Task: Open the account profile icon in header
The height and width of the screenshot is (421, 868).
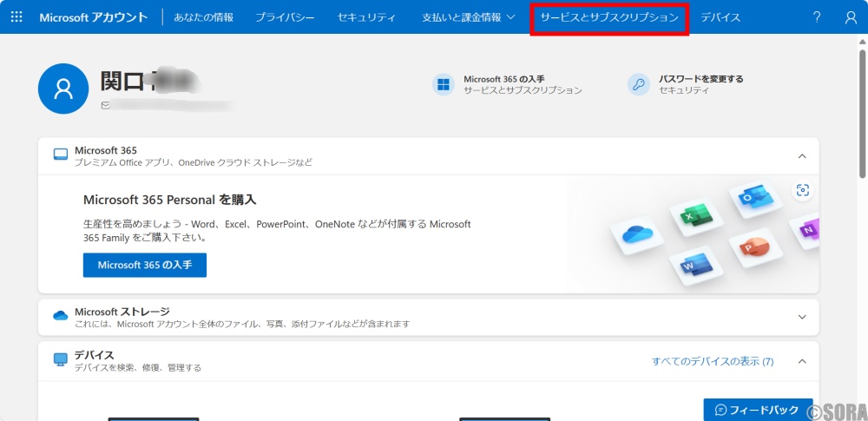Action: click(x=851, y=17)
